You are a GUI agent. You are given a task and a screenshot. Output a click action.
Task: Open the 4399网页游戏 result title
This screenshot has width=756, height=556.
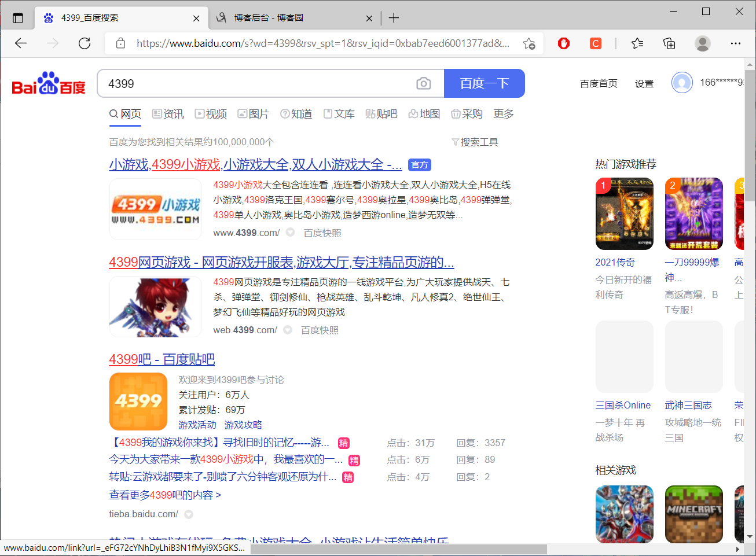coord(282,262)
